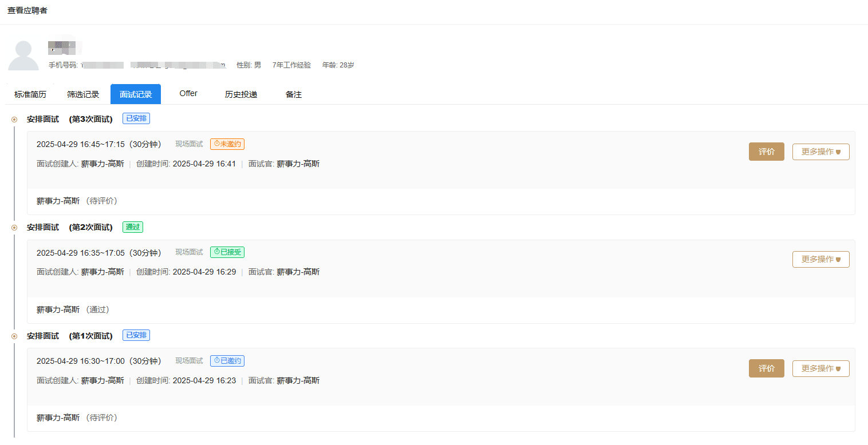Click the 未邀约 status tag
Viewport: 868px width, 445px height.
coord(227,144)
